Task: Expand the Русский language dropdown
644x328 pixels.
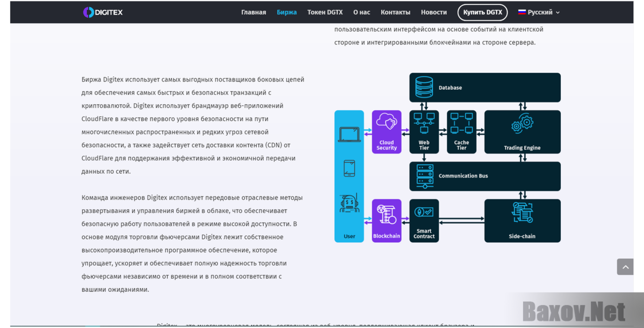Action: (539, 12)
